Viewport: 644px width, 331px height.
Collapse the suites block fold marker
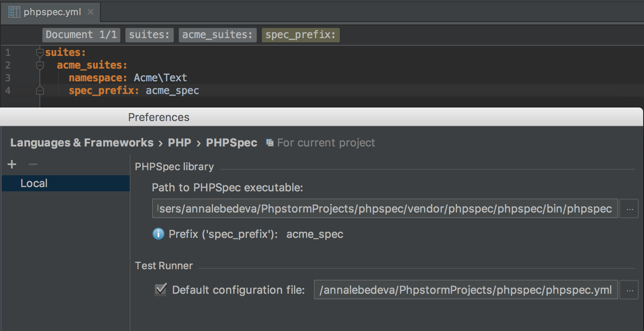pos(40,53)
